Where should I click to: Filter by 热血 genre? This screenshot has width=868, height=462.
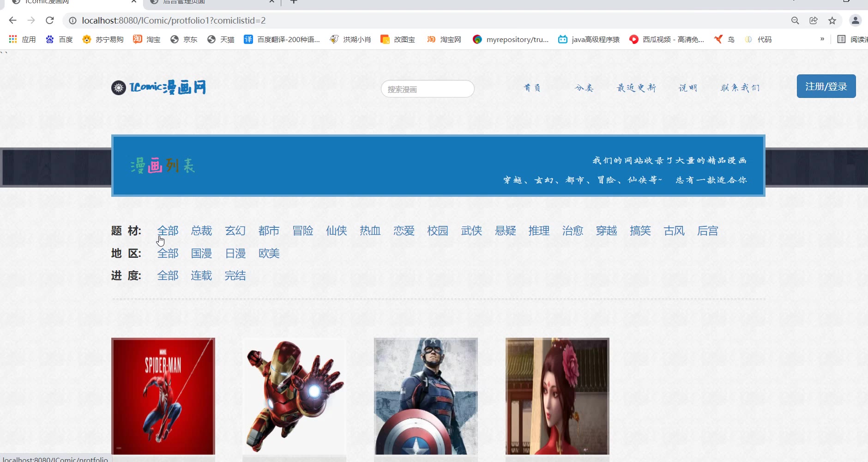(x=370, y=231)
